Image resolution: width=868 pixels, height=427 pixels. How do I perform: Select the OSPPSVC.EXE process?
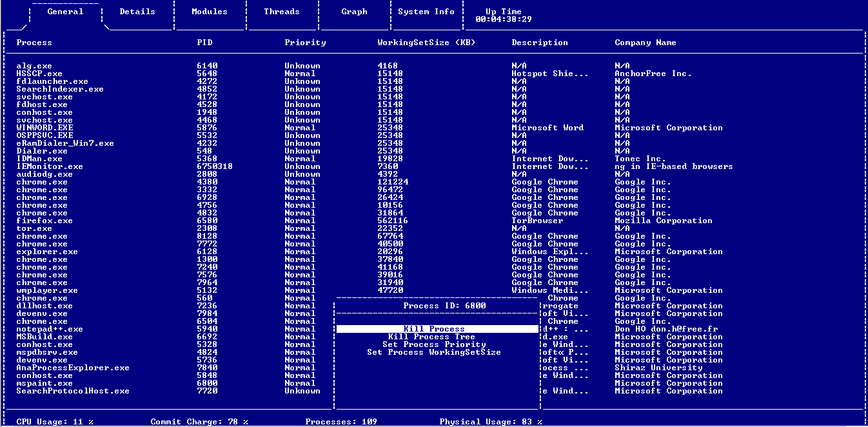tap(44, 135)
